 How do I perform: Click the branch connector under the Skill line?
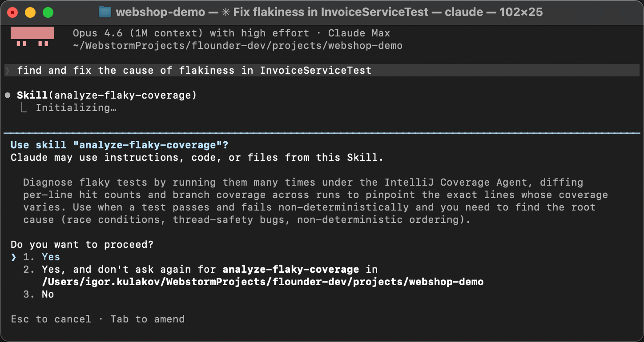pyautogui.click(x=24, y=107)
